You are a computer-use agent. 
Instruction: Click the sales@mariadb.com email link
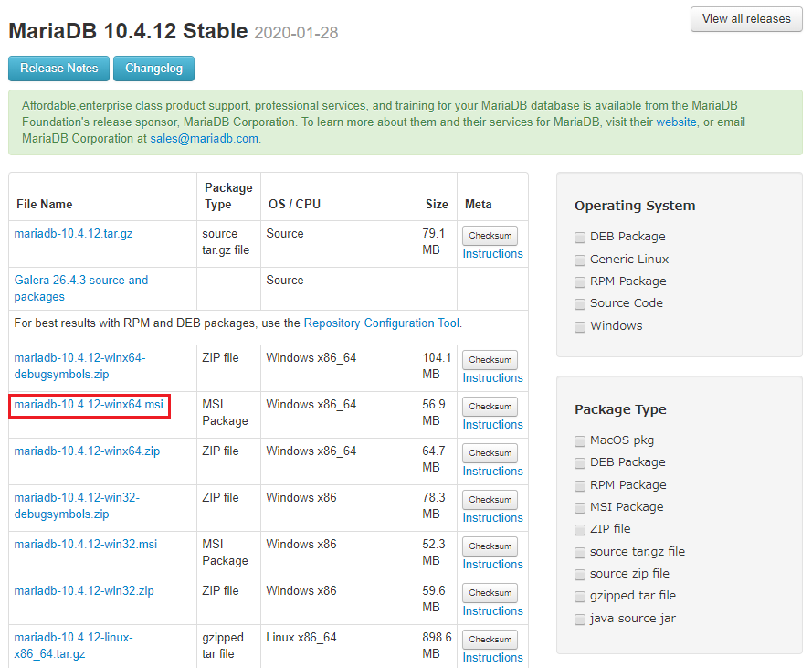coord(205,139)
